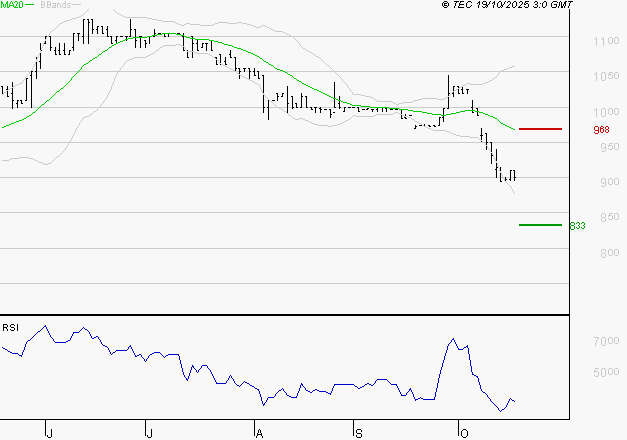Image resolution: width=627 pixels, height=440 pixels.
Task: Click the second J month marker
Action: [x=149, y=434]
